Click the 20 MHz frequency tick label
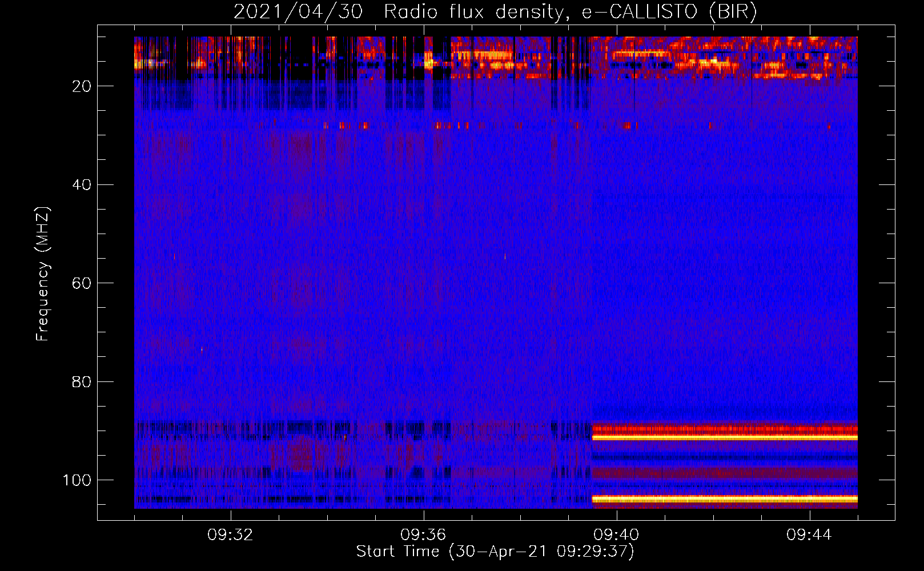The width and height of the screenshot is (924, 571). click(x=82, y=86)
